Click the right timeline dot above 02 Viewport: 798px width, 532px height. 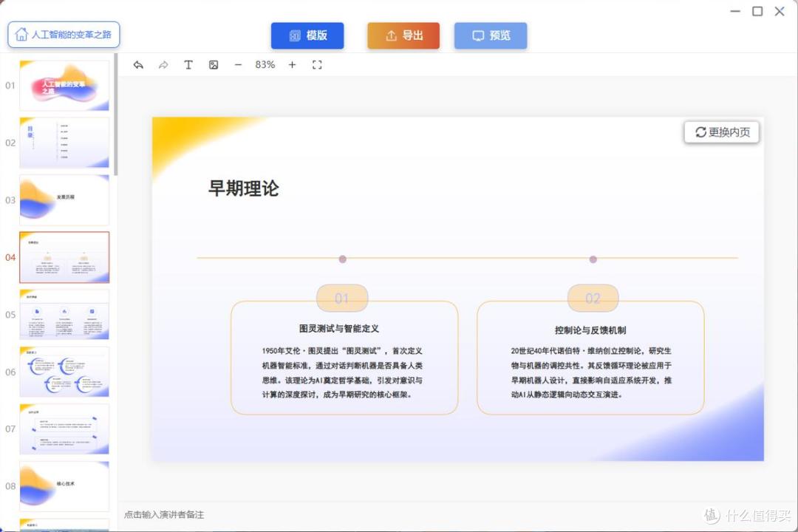click(x=593, y=259)
